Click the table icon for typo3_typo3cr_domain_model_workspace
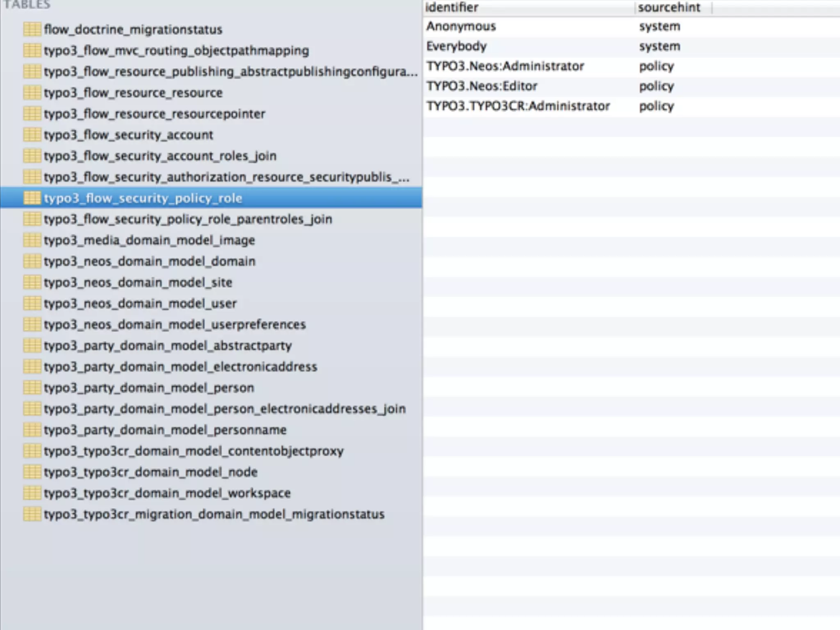The width and height of the screenshot is (840, 630). point(32,493)
